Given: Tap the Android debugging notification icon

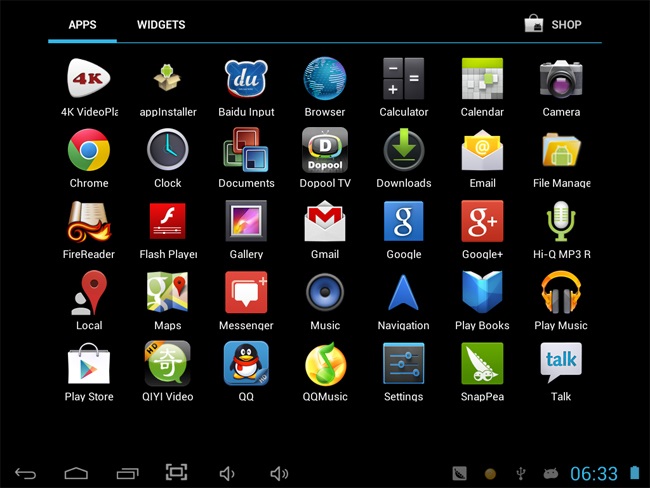Looking at the screenshot, I should coord(551,473).
